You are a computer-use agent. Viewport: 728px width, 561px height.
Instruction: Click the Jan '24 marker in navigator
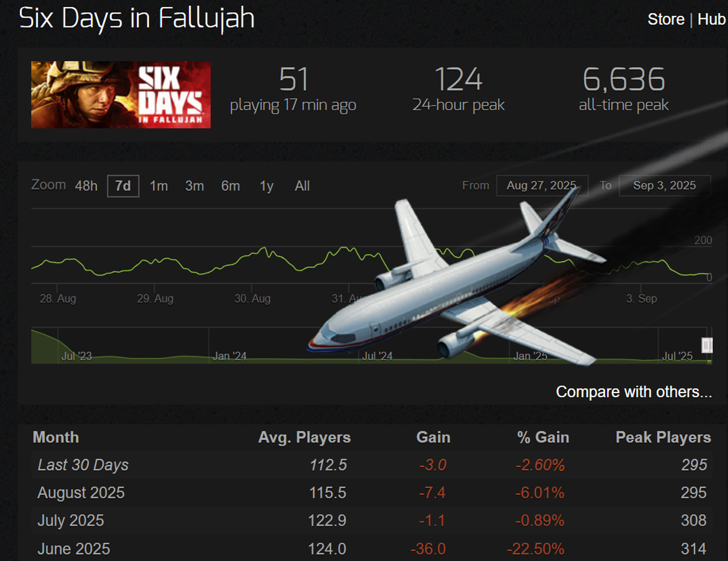point(229,356)
